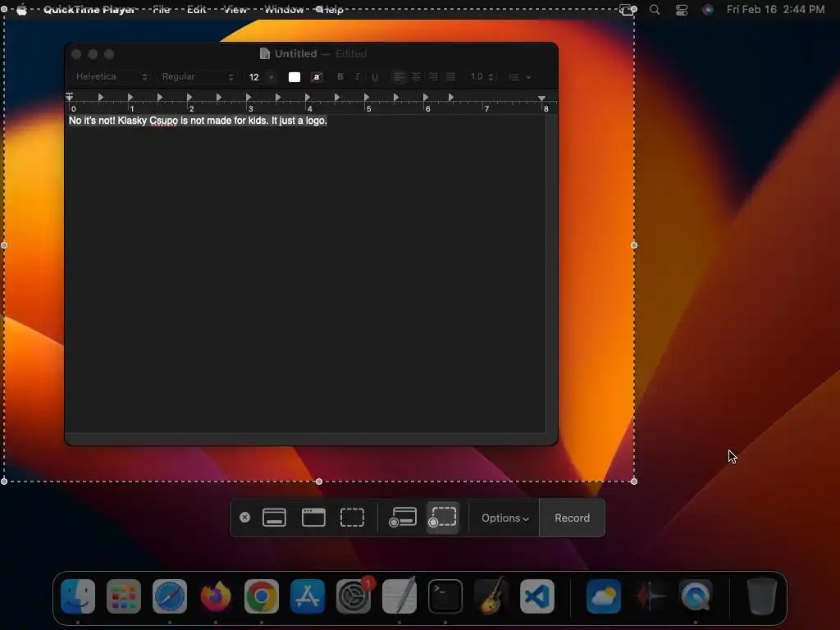840x630 pixels.
Task: Click the document proxy icon beside Untitled
Action: pos(265,53)
